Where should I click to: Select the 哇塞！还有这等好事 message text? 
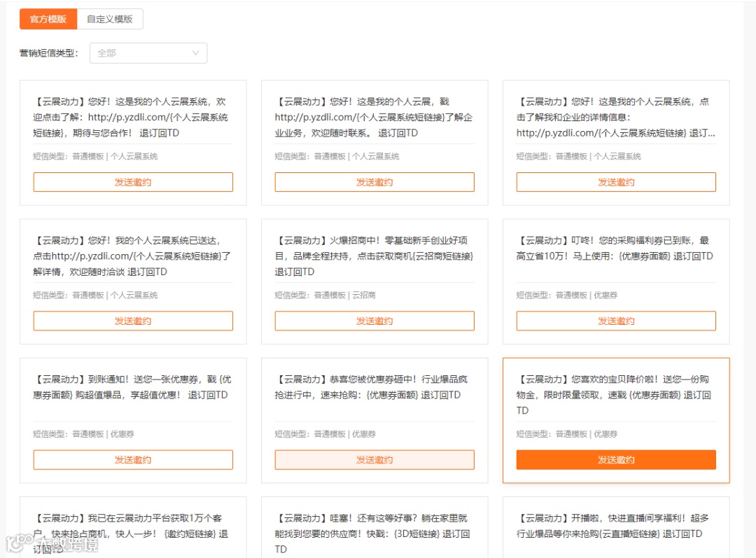click(x=372, y=534)
